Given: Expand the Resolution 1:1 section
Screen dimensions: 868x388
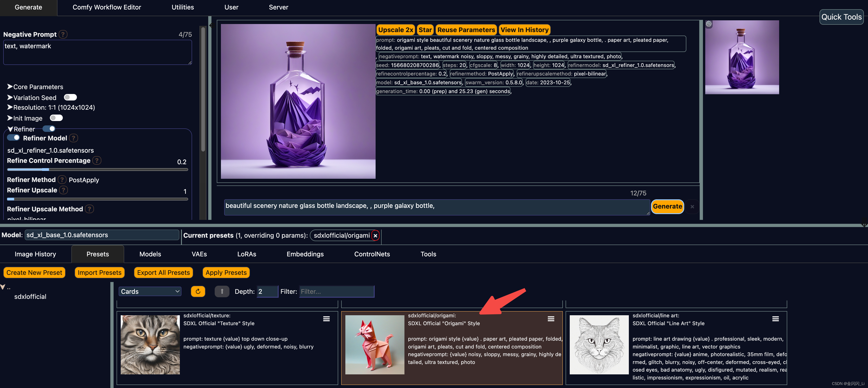Looking at the screenshot, I should pos(54,108).
